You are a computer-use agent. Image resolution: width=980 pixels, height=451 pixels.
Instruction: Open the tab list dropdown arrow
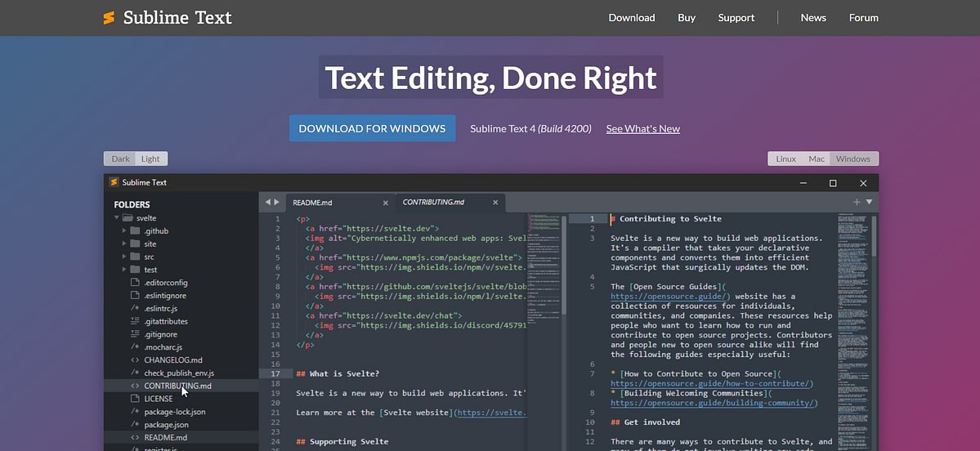[x=870, y=202]
